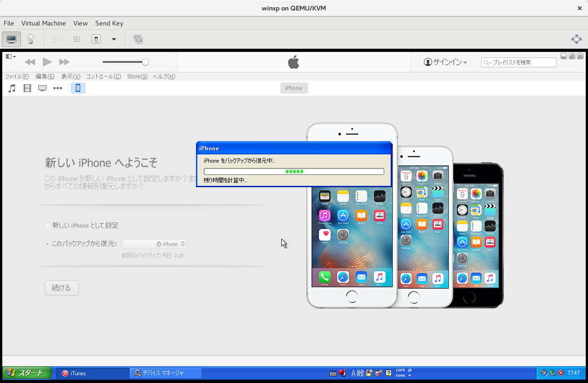Click the large iPhone 6s Plus image

pyautogui.click(x=352, y=215)
